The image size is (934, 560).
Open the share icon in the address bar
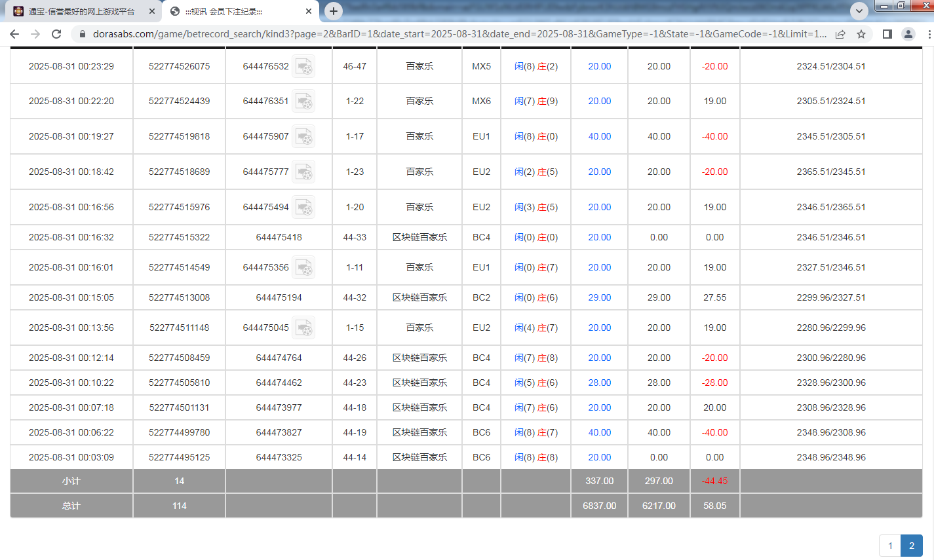coord(841,34)
